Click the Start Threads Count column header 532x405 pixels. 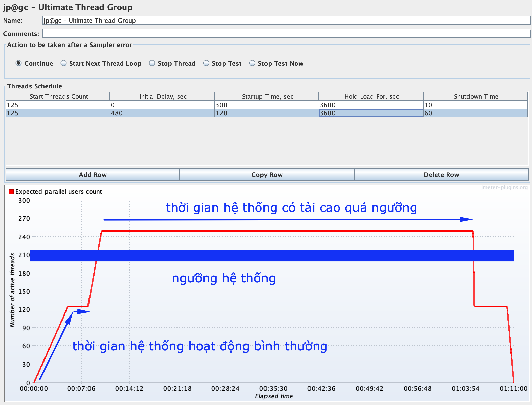coord(58,96)
